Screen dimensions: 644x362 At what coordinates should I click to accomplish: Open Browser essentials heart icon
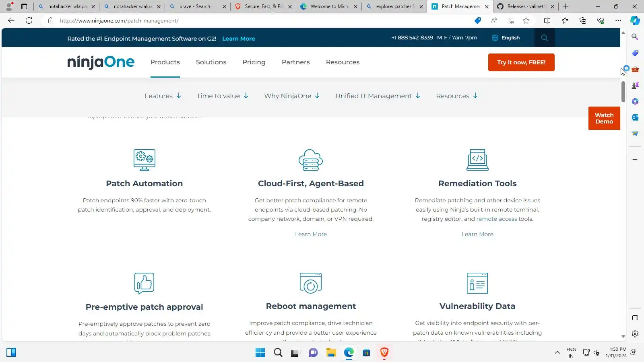pyautogui.click(x=601, y=21)
